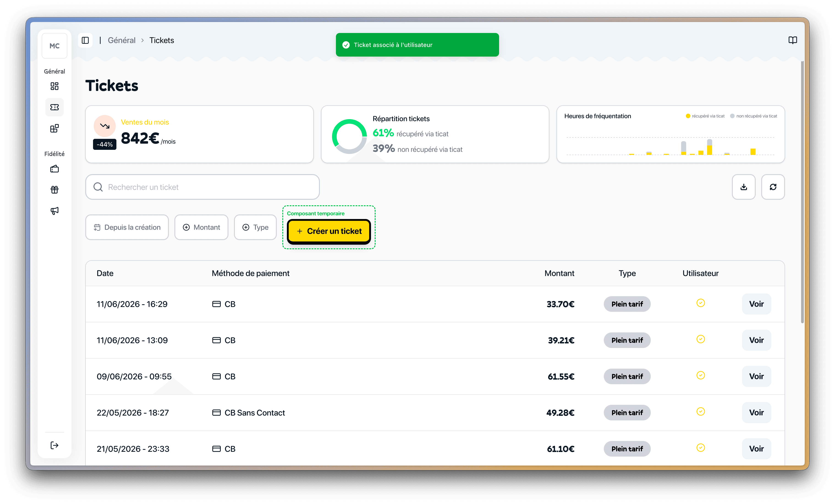Click the magnifier icon in the search box

[98, 187]
